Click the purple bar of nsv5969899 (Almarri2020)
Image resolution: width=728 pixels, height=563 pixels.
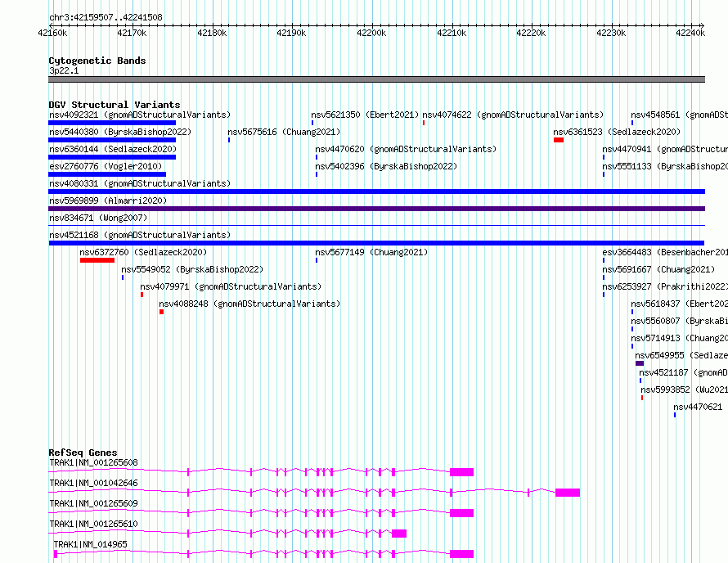[x=376, y=209]
